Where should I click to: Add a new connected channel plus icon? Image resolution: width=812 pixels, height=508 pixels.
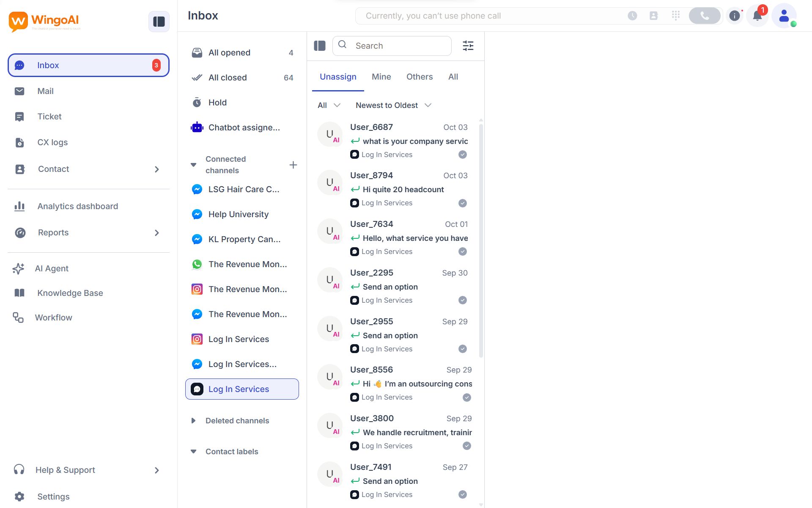(293, 165)
